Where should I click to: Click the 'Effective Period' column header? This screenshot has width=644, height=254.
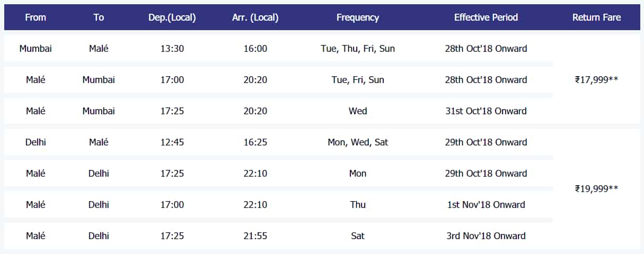[x=486, y=17]
